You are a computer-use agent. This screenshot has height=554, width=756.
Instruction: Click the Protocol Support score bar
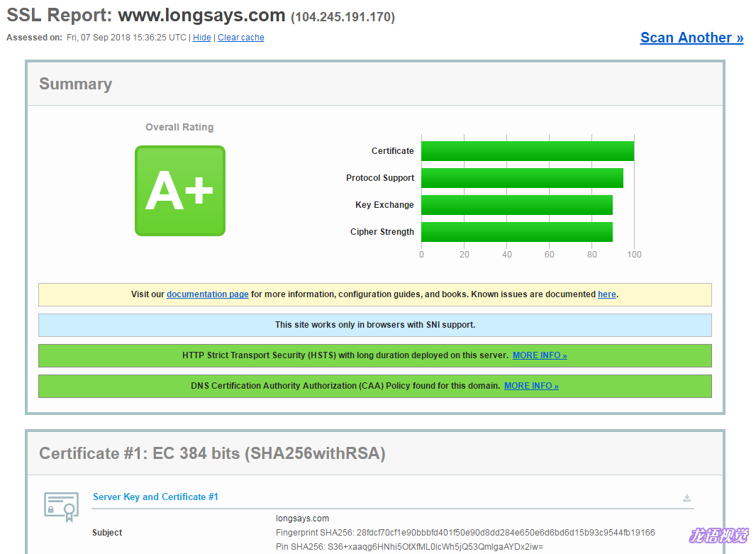(x=522, y=178)
